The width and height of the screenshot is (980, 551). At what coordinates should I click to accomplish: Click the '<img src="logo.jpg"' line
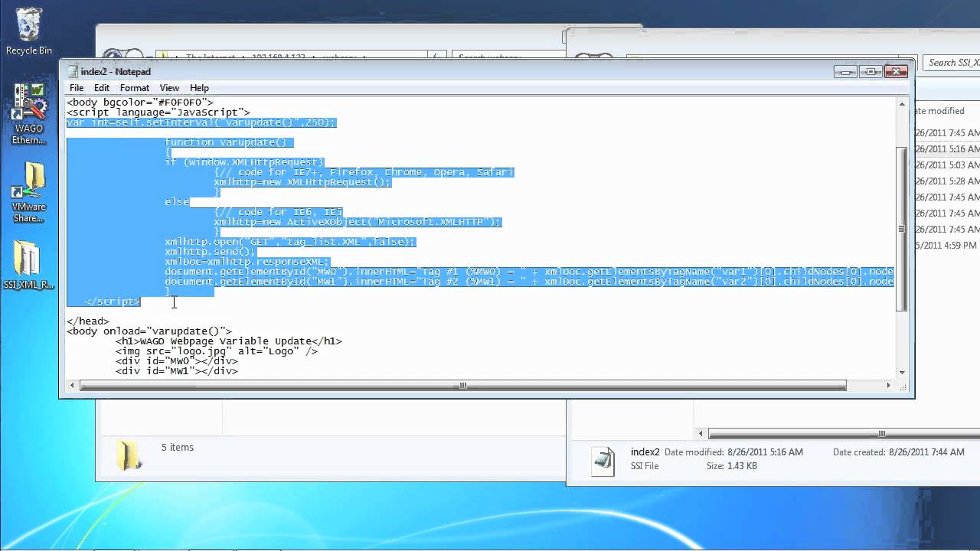point(217,351)
